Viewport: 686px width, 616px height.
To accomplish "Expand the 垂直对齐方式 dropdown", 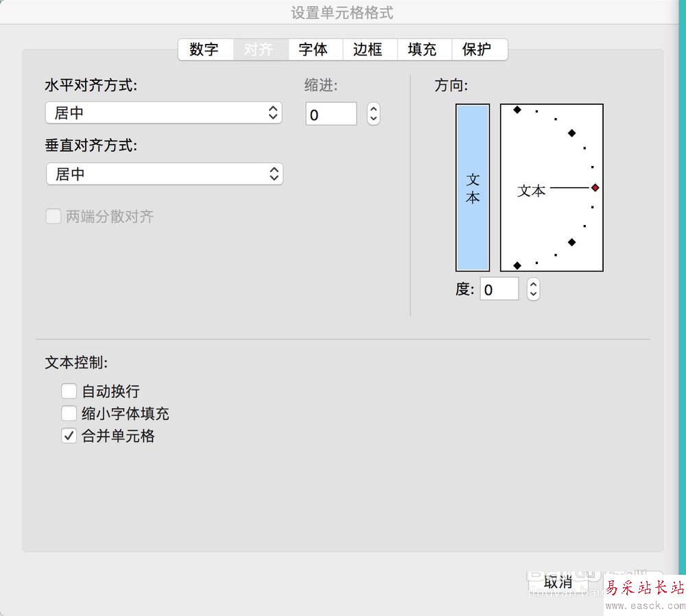I will [164, 174].
